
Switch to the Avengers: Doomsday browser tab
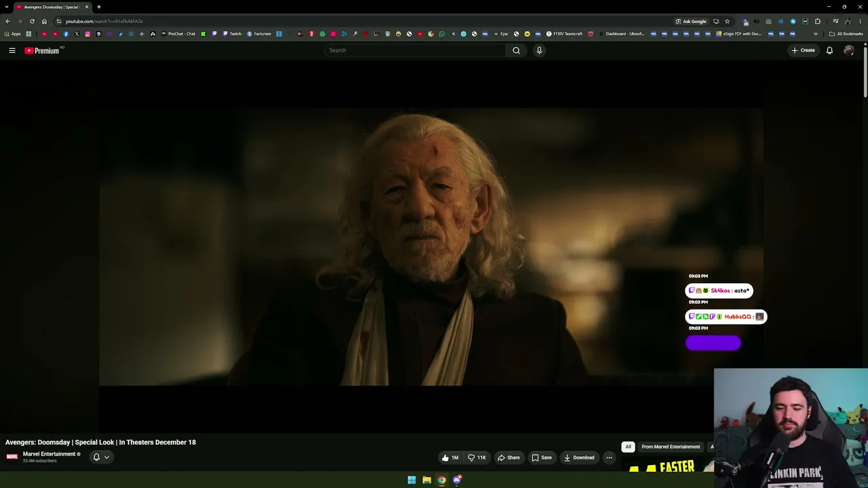[x=52, y=7]
